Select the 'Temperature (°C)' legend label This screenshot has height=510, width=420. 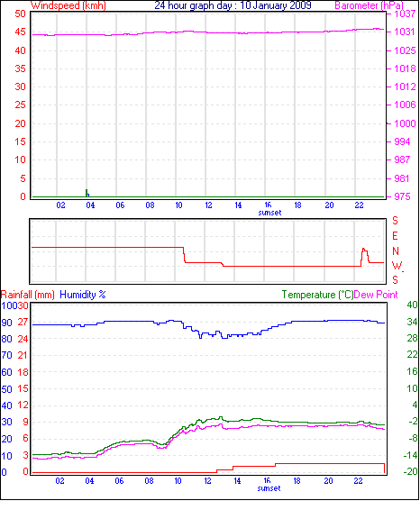click(317, 295)
